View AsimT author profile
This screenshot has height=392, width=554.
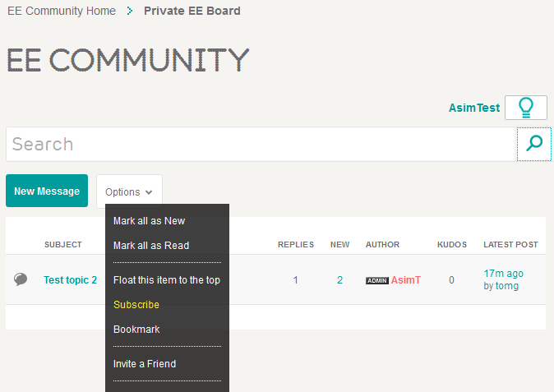tap(405, 280)
